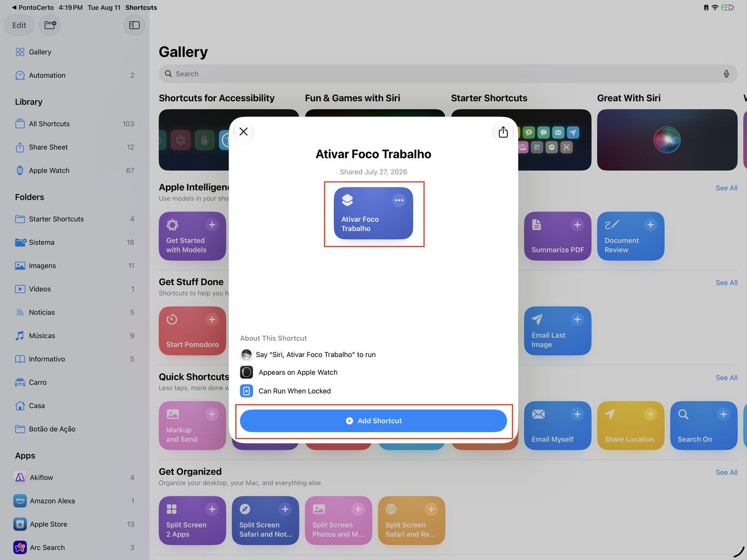Select Amazon Alexa in the Apps list

pyautogui.click(x=75, y=501)
